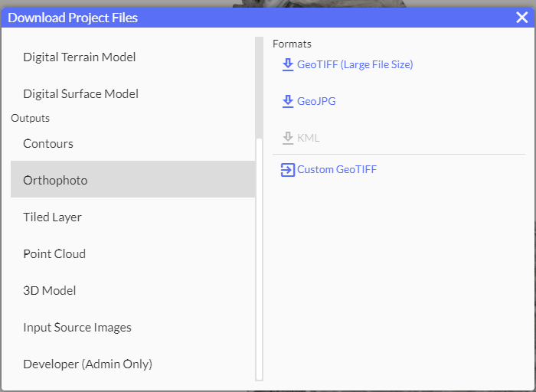Click the GeoTIFF download arrow icon

[288, 65]
